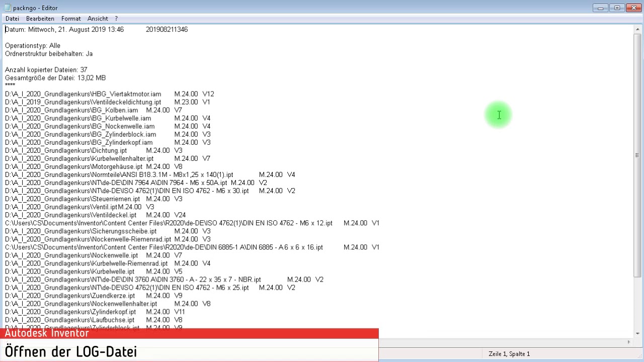Screen dimensions: 644x362
Task: Click the 'Operationstyp: Alle' line
Action: pyautogui.click(x=33, y=46)
